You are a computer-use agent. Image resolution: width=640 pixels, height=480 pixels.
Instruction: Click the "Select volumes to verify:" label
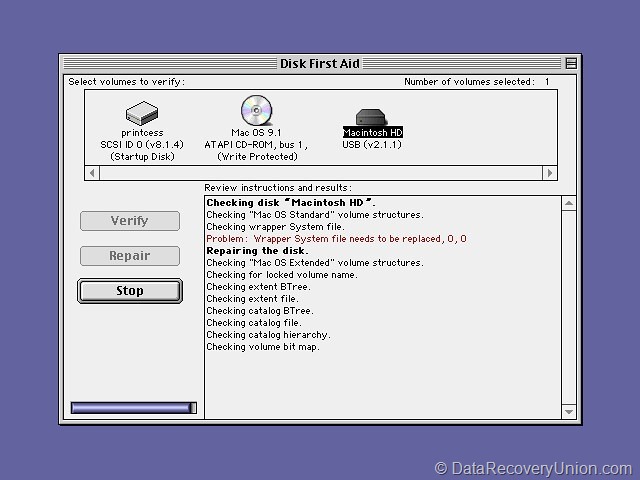pos(127,82)
